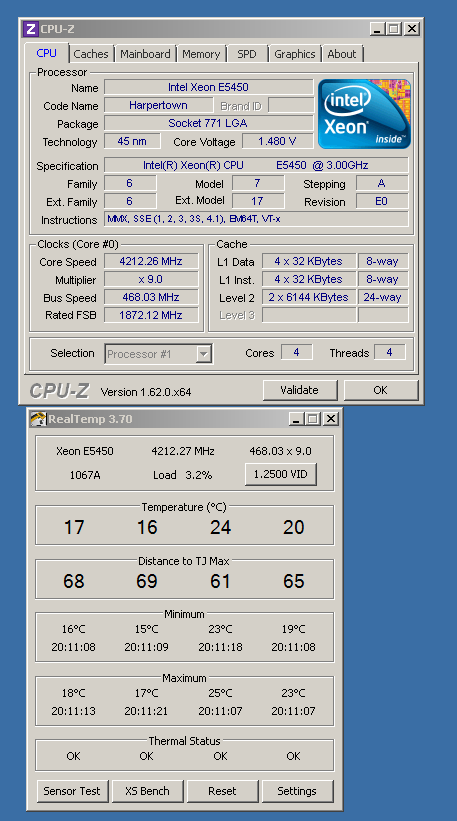Image resolution: width=457 pixels, height=821 pixels.
Task: Click the Core Speed 4212.26 MHz value
Action: click(x=151, y=261)
